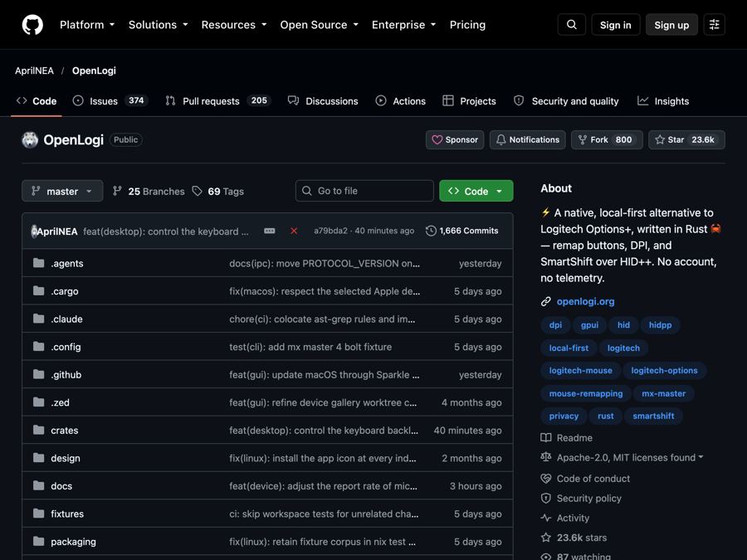The image size is (747, 560).
Task: Open the openlogi.org website link
Action: tap(585, 301)
